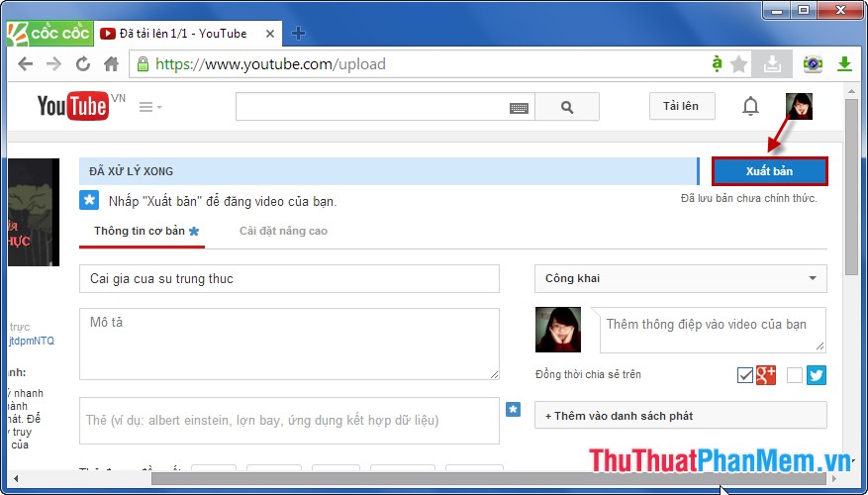Reload the page with the refresh icon
This screenshot has height=495, width=868.
coord(83,64)
